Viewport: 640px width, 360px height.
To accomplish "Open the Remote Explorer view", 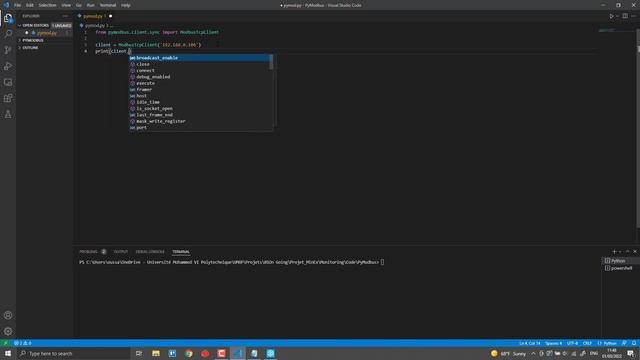I will point(8,82).
